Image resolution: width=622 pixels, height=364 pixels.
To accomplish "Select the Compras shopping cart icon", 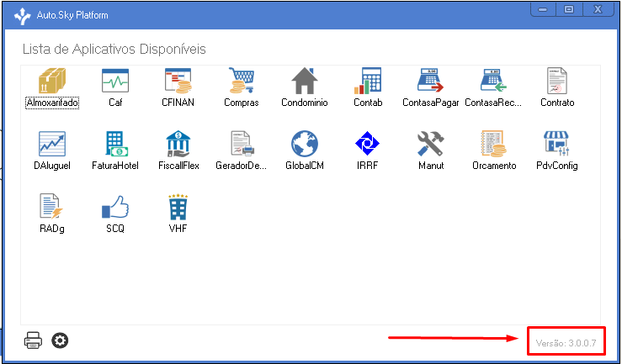I will click(x=242, y=81).
